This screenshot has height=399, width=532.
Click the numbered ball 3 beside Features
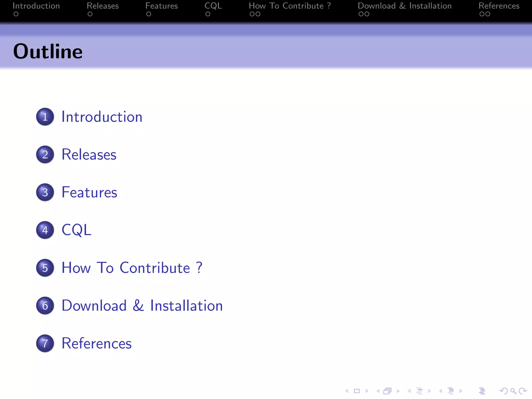(x=45, y=192)
